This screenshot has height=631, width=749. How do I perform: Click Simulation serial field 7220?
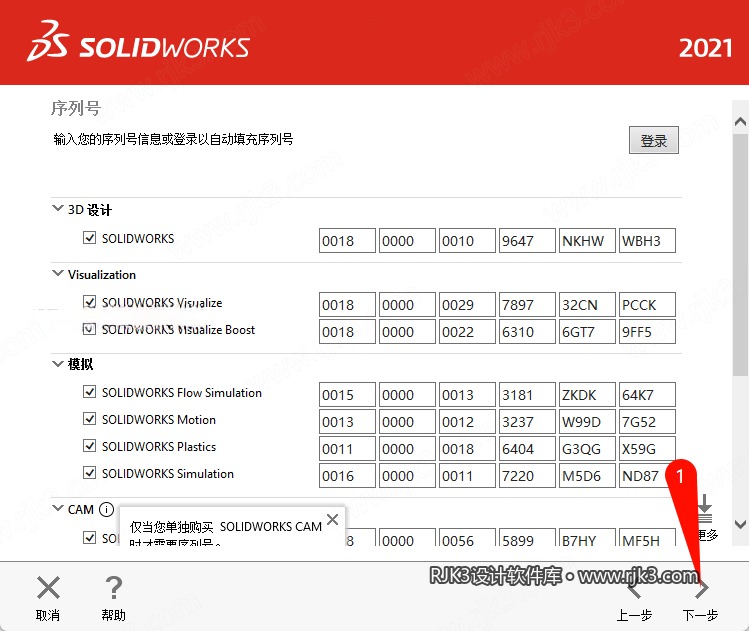pyautogui.click(x=527, y=475)
